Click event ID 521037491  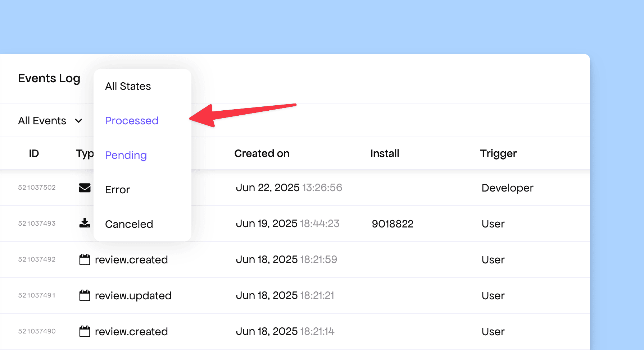[37, 295]
